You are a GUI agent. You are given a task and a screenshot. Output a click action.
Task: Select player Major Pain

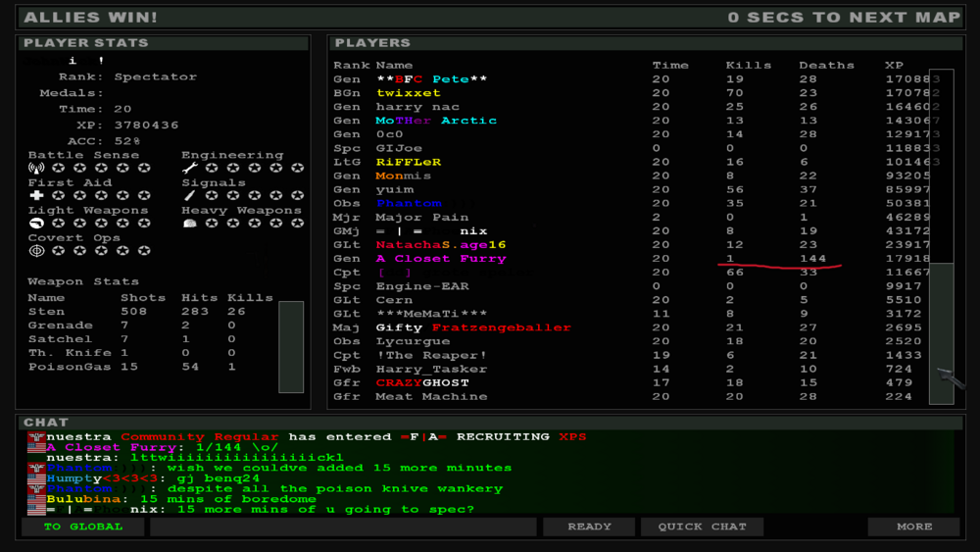(631, 217)
